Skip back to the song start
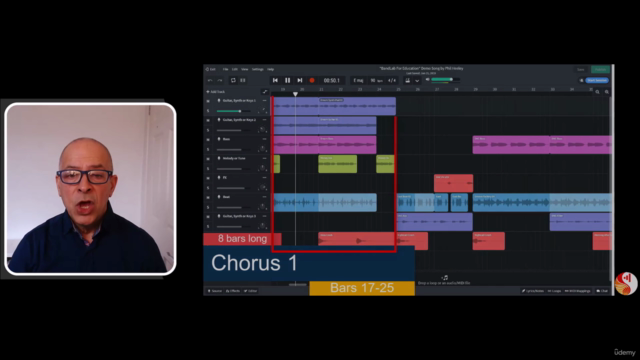The image size is (640, 360). (275, 80)
